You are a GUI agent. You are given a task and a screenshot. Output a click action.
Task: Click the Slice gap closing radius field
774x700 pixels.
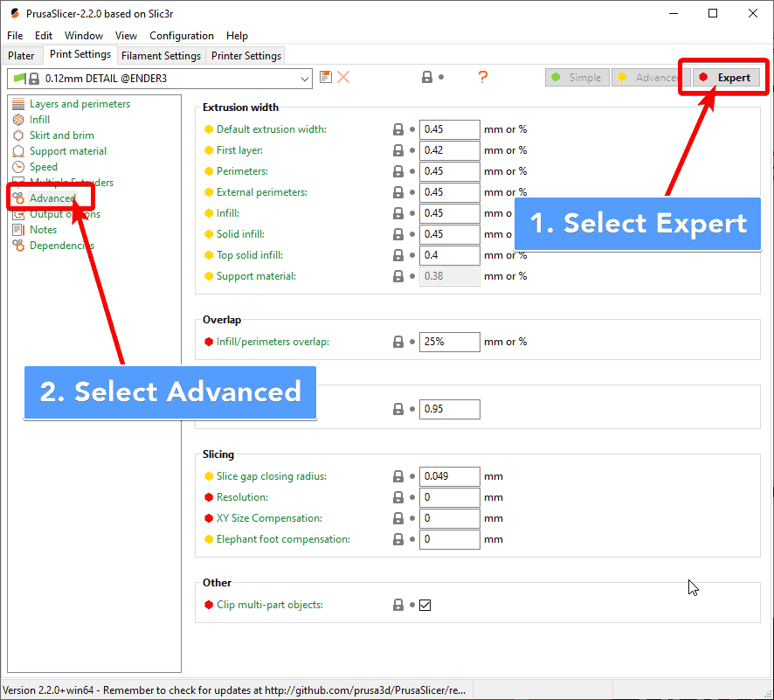(450, 476)
